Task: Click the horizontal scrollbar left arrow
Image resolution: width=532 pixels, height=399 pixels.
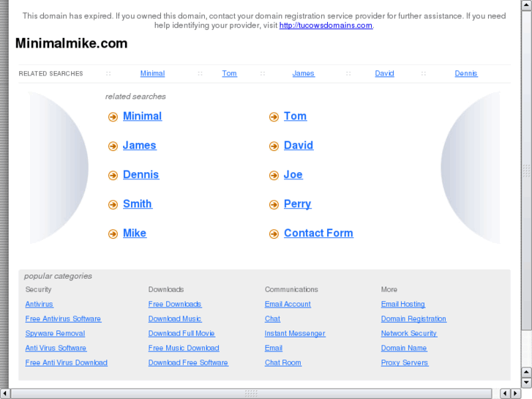Action: 5,393
